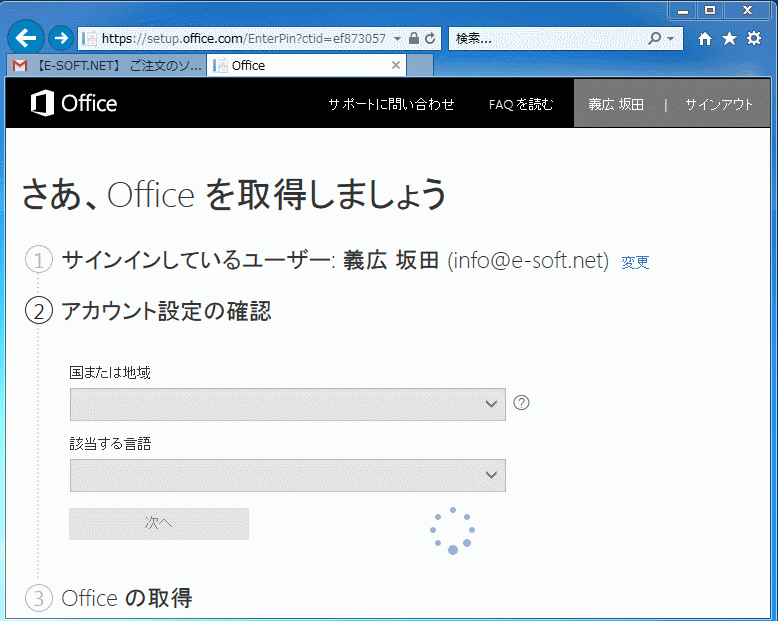Open the 国または地域 dropdown
The width and height of the screenshot is (778, 621).
point(288,404)
